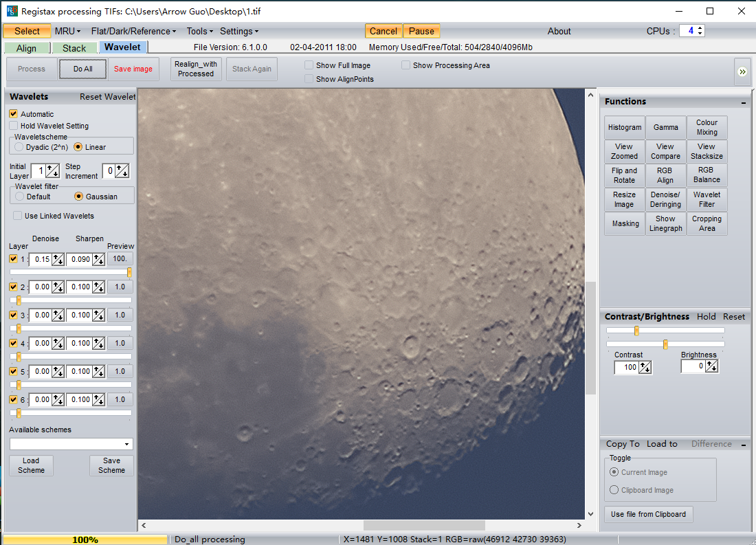Click Reset Wavelet link
This screenshot has height=545, width=756.
tap(107, 97)
